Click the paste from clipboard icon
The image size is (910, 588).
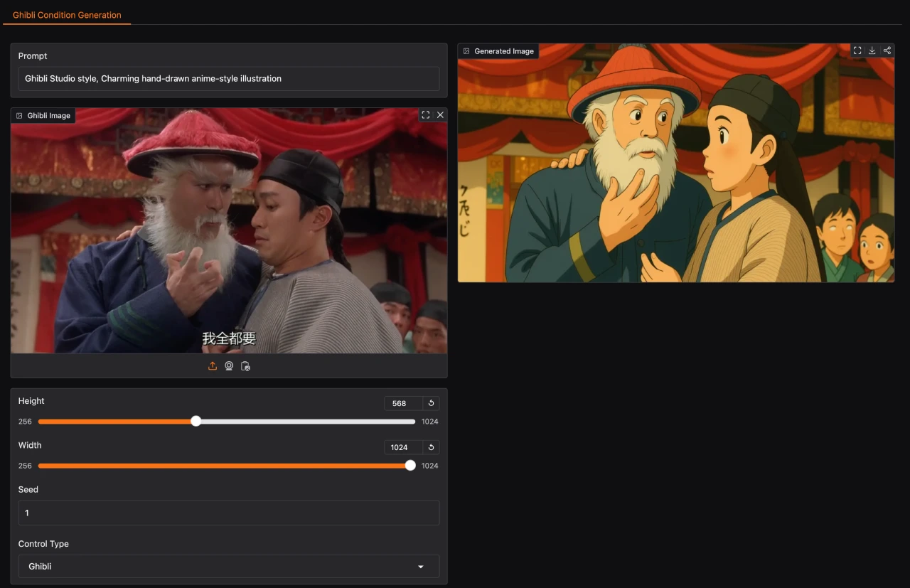245,366
